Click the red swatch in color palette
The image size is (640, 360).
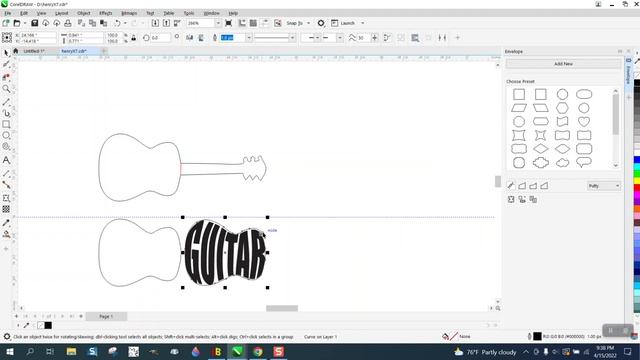(x=636, y=188)
